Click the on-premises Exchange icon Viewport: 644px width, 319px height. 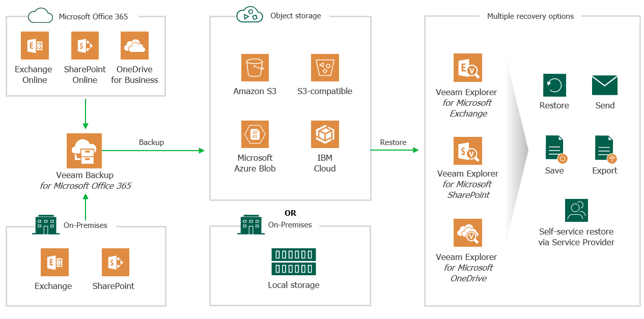(54, 262)
